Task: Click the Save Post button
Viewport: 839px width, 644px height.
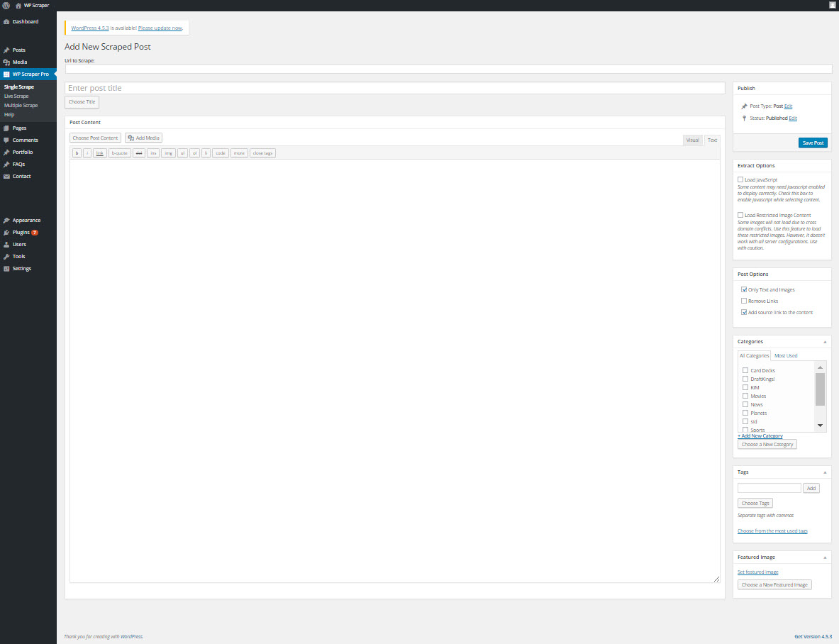Action: 813,143
